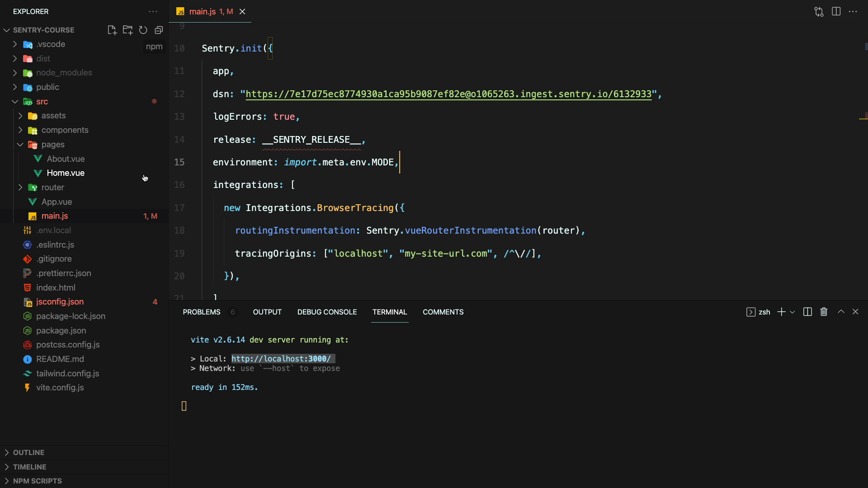The width and height of the screenshot is (868, 488).
Task: Open editor more actions ellipsis
Action: point(853,11)
